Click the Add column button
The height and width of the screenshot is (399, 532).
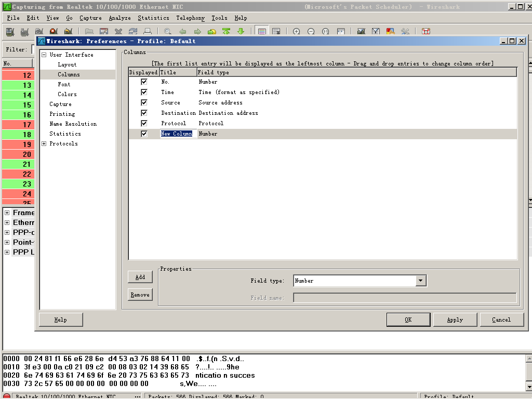coord(140,277)
